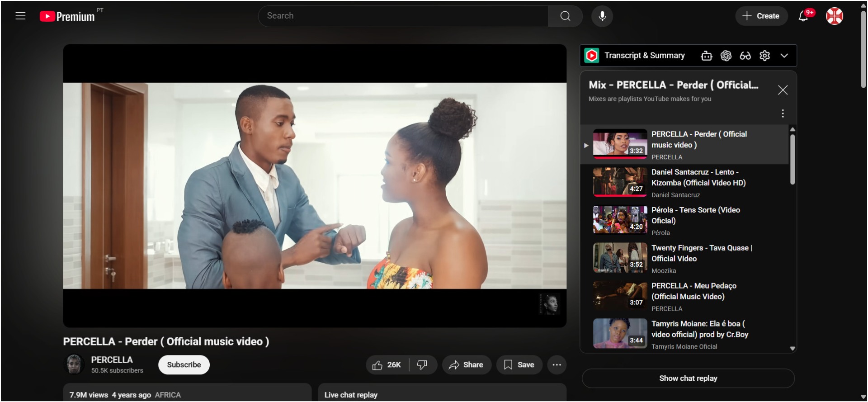Click Tamyris Moiane Oficial channel name
Image resolution: width=868 pixels, height=402 pixels.
coord(684,347)
